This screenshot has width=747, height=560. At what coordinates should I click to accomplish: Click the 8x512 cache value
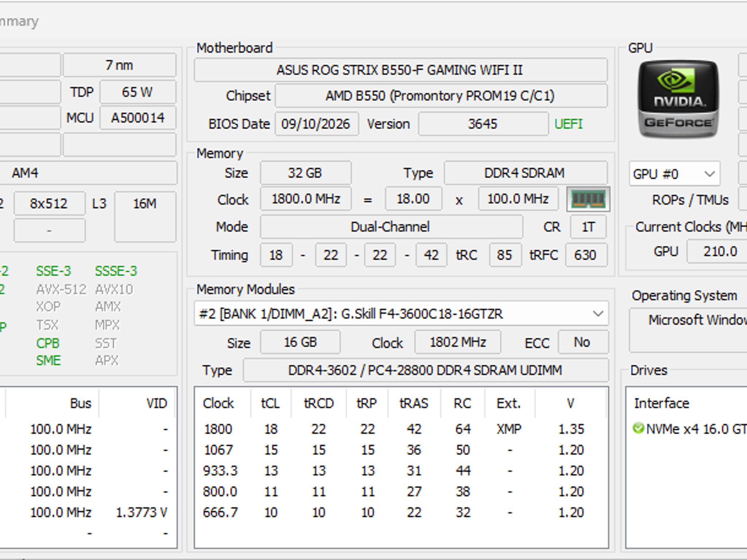tap(49, 203)
